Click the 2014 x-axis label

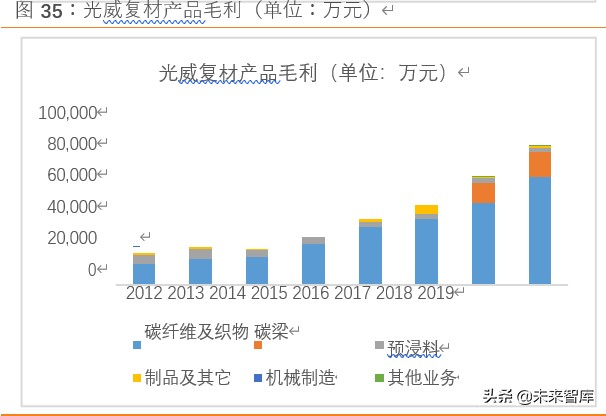click(227, 293)
